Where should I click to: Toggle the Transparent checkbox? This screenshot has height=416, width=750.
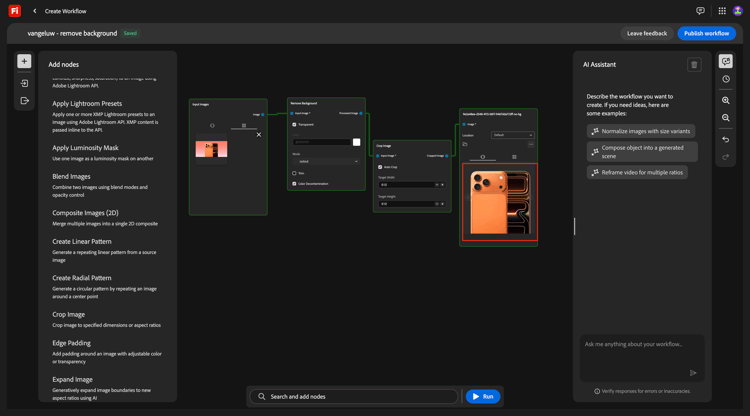[x=294, y=124]
